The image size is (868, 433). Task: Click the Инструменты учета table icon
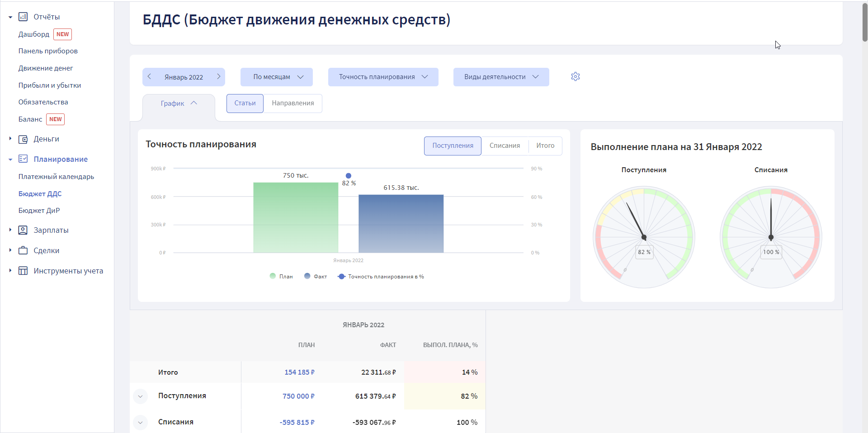[x=23, y=271]
